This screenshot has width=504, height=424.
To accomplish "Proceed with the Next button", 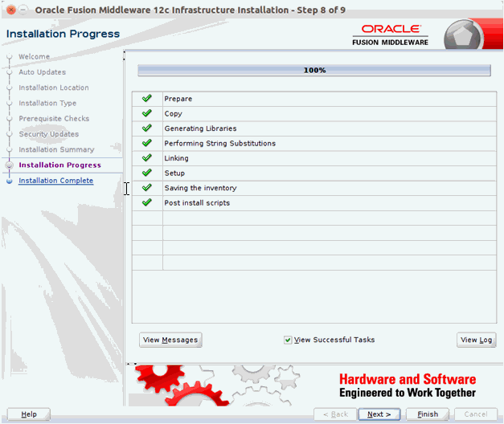I will pyautogui.click(x=379, y=414).
